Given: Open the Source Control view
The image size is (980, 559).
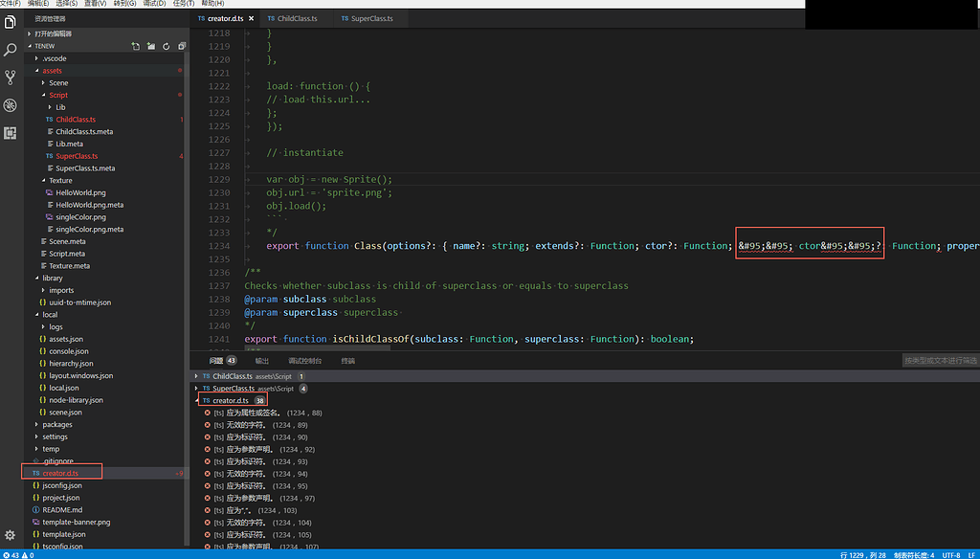Looking at the screenshot, I should [11, 78].
